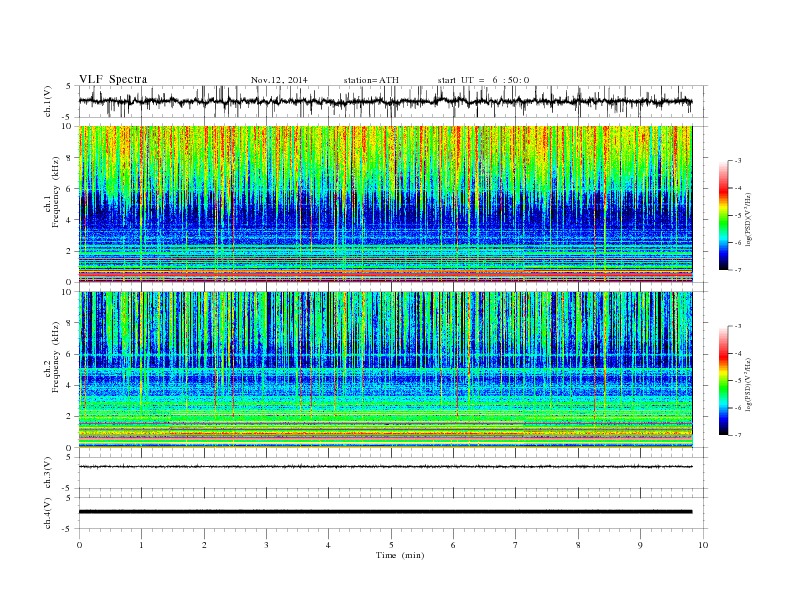Click the '6' kHz tick of ch.1 spectrogram
Viewport: 792px width, 612px height.
pos(70,189)
